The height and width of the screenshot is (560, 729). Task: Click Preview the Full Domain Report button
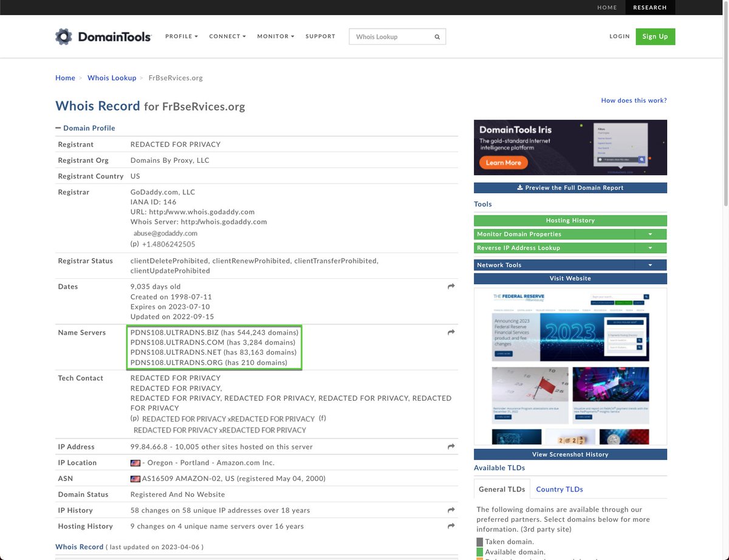(570, 188)
